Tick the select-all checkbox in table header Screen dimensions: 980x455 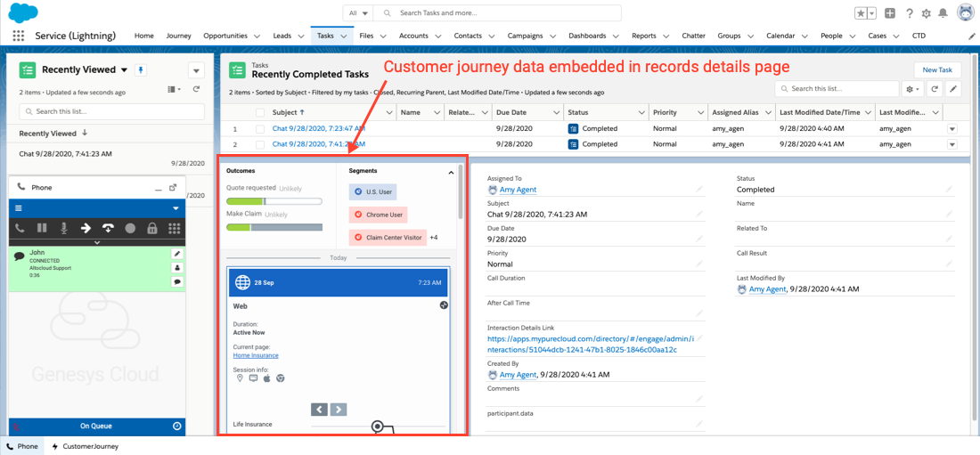tap(260, 112)
